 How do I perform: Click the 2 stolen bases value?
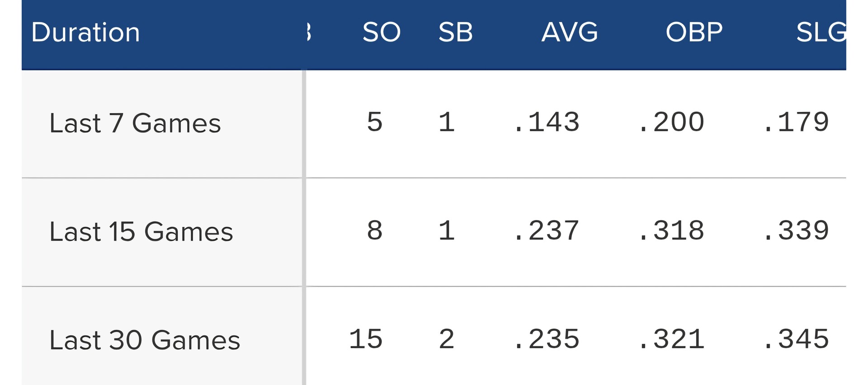point(447,339)
